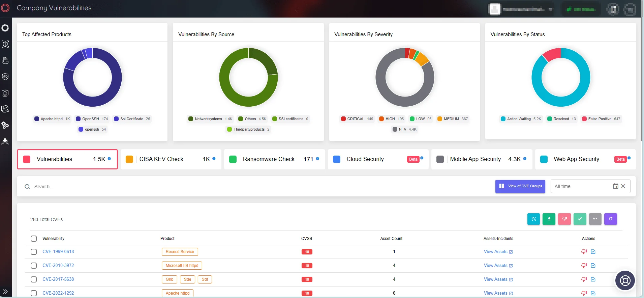View Assets for CVE-1999-0618
This screenshot has height=298, width=644.
point(498,252)
